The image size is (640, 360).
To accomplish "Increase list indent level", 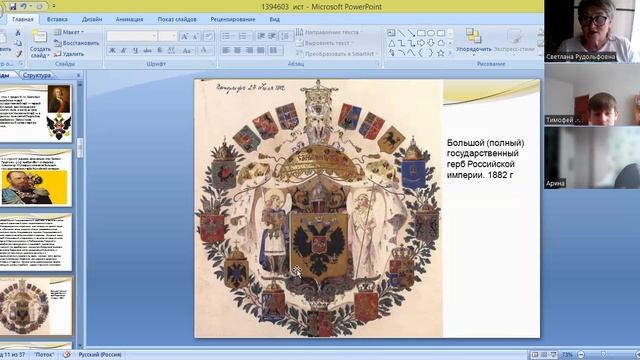I will [272, 36].
